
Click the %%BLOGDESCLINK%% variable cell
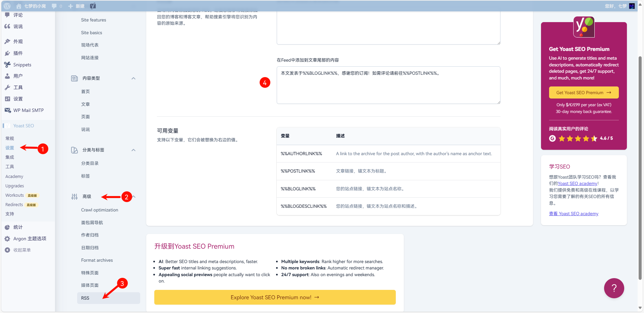304,206
